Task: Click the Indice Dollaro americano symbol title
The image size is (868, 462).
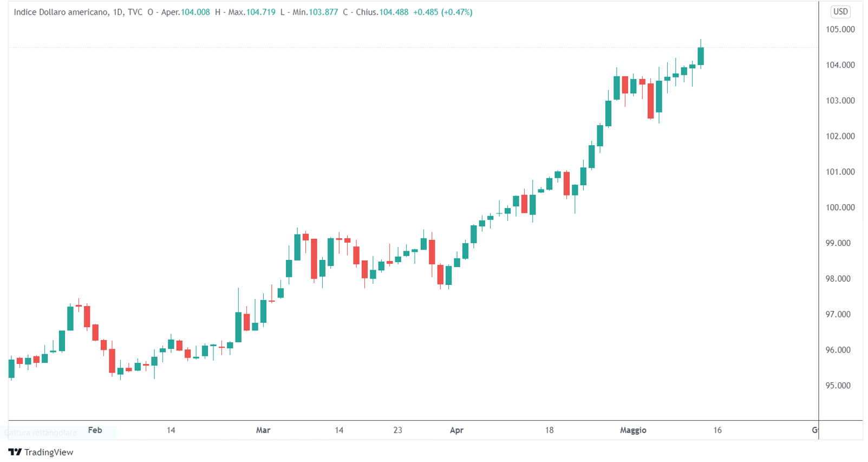Action: coord(61,12)
